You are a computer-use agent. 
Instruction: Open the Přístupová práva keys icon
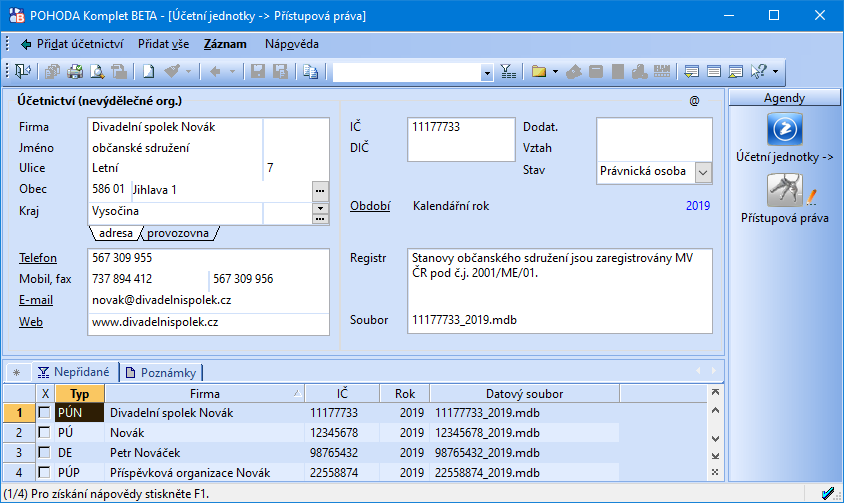pos(785,190)
